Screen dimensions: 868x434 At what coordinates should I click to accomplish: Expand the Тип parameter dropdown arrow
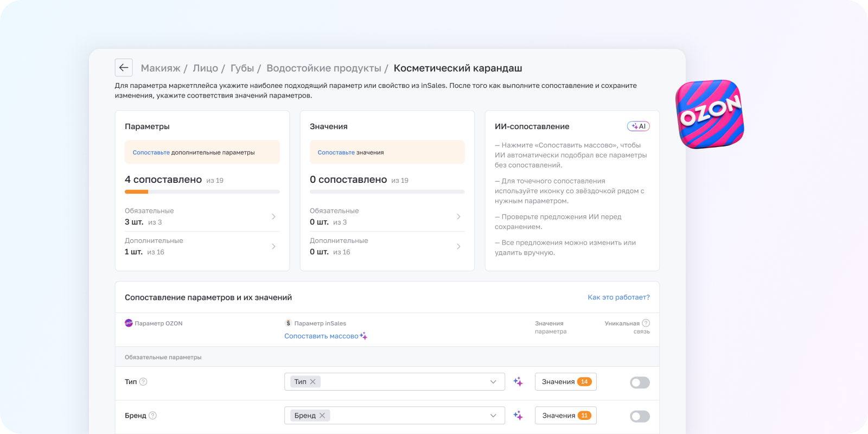click(493, 382)
